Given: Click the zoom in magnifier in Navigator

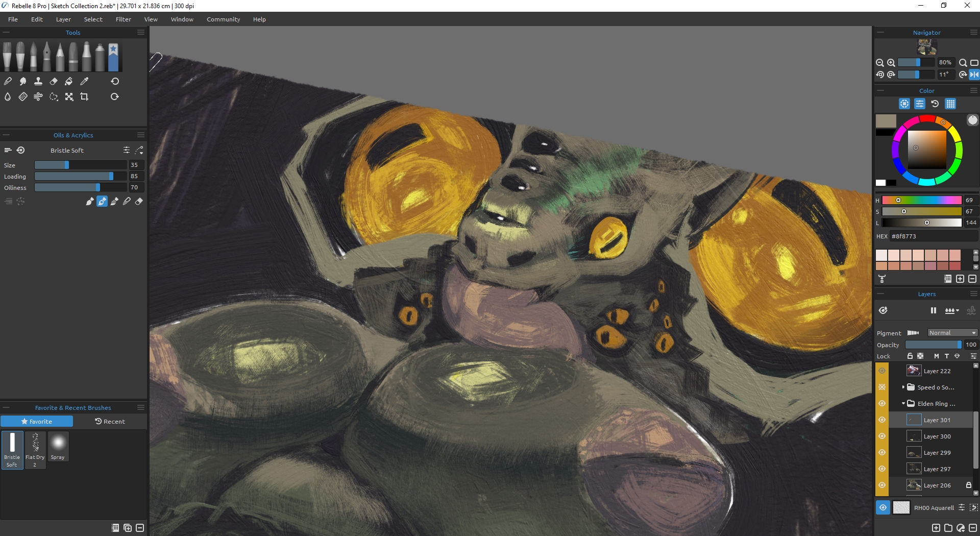Looking at the screenshot, I should 891,63.
